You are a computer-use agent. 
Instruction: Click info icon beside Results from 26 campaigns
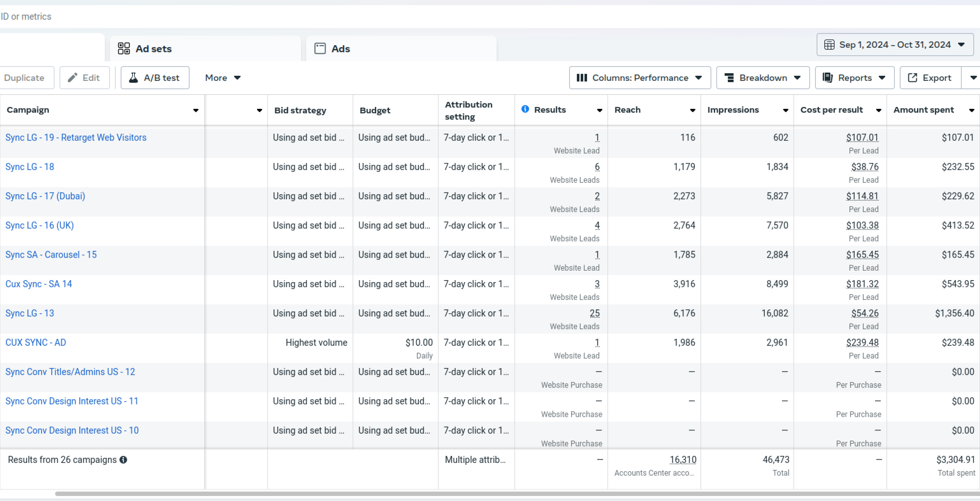[x=123, y=460]
